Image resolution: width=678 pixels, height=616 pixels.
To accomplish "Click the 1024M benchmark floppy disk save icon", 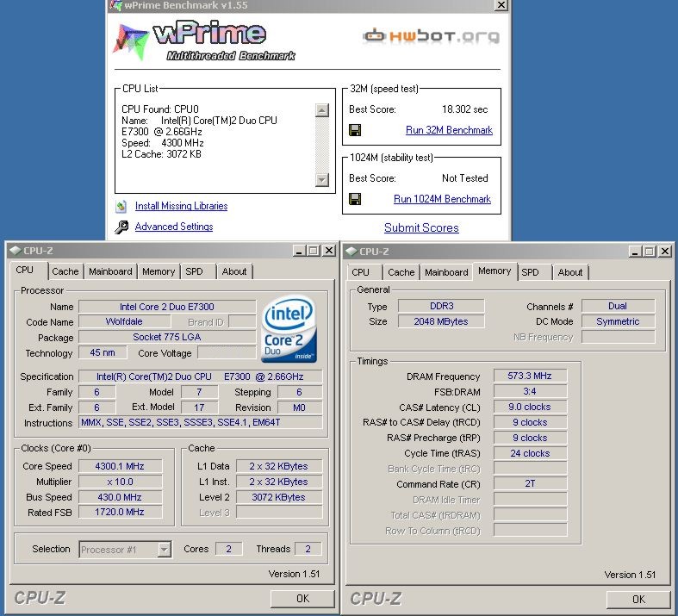I will pyautogui.click(x=355, y=199).
